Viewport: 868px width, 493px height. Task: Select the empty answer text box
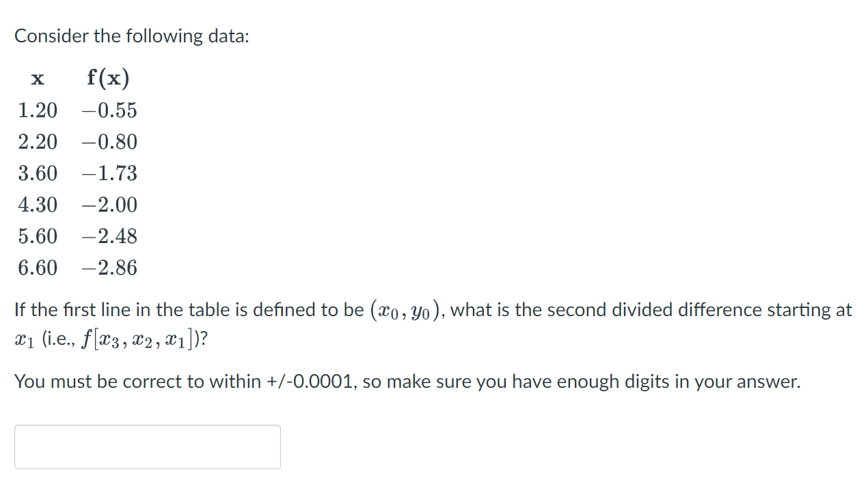coord(147,447)
